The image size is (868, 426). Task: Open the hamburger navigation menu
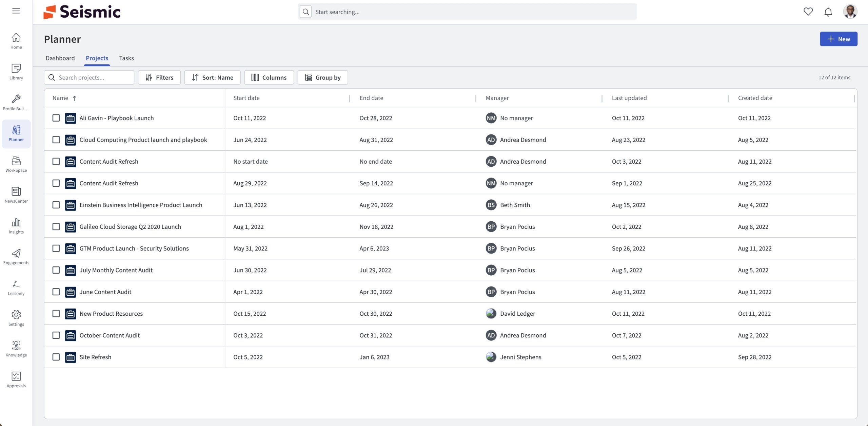tap(16, 11)
